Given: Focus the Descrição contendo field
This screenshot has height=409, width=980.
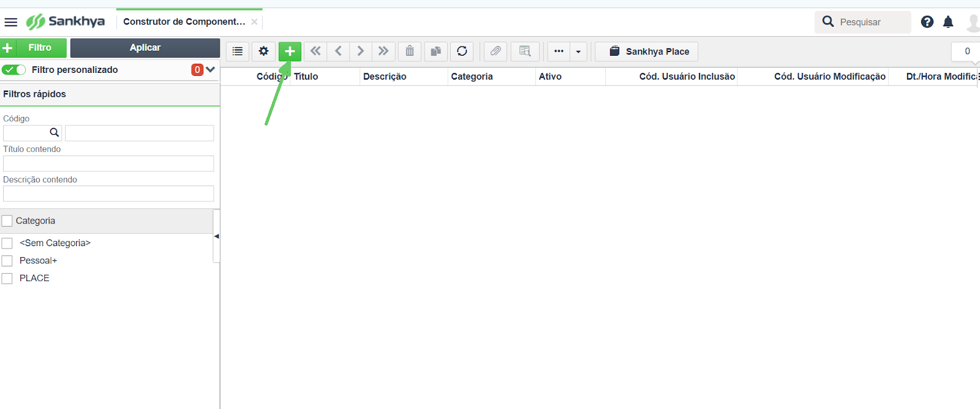Looking at the screenshot, I should pos(108,193).
